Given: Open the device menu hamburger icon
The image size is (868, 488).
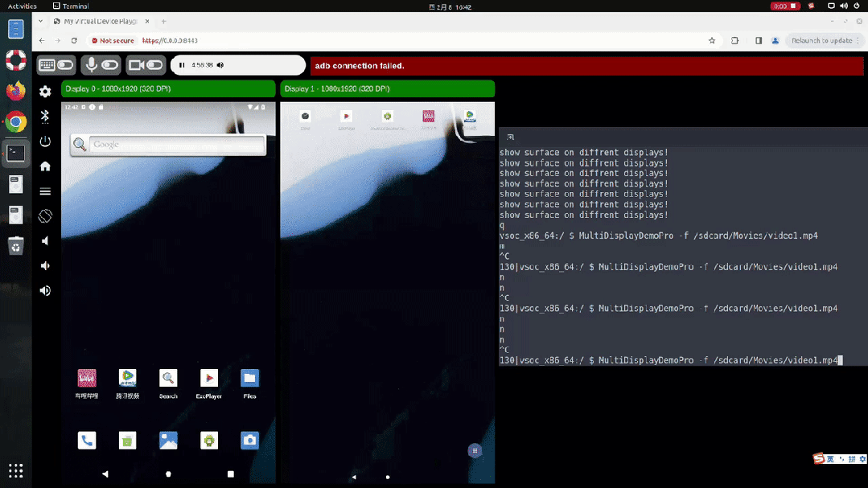Looking at the screenshot, I should (45, 191).
